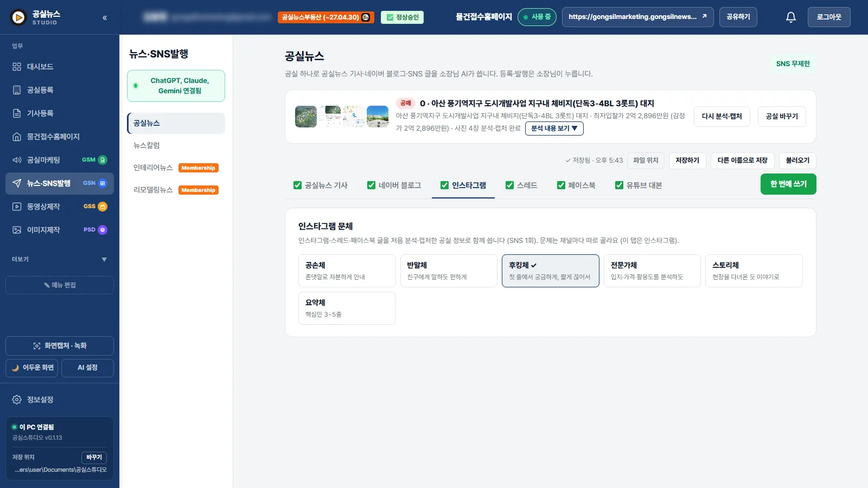Viewport: 868px width, 488px height.
Task: Click the 정상승인 status badge
Action: pos(402,17)
